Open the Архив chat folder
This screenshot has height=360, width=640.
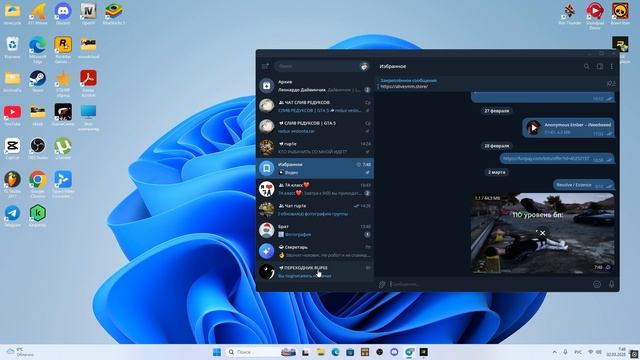315,85
